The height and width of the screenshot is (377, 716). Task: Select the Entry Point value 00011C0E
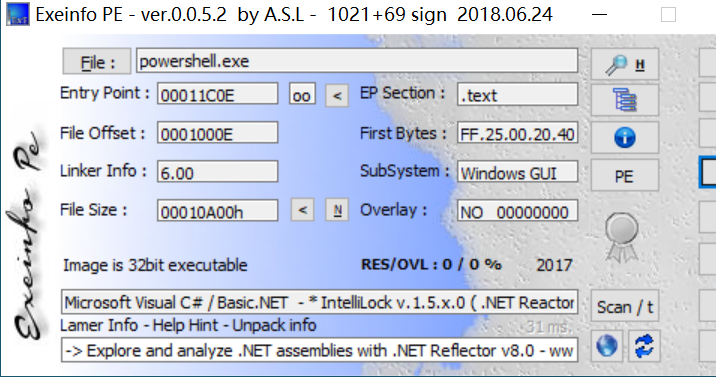pos(217,94)
